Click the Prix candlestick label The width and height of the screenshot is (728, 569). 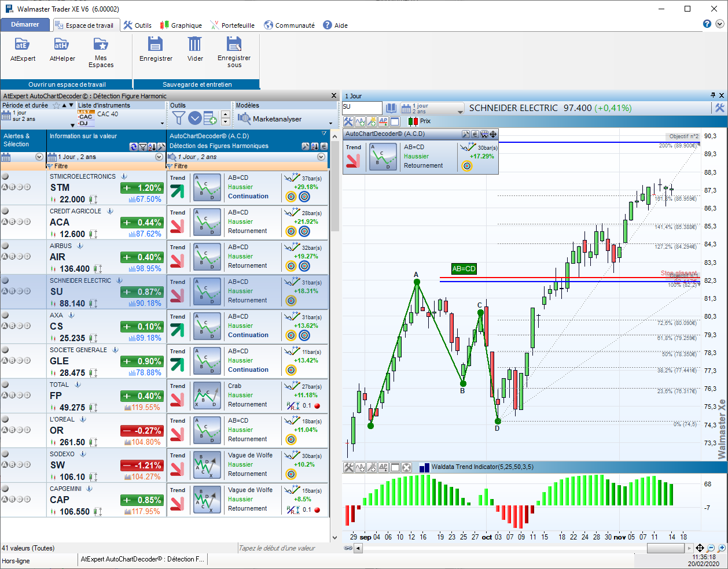pyautogui.click(x=425, y=121)
